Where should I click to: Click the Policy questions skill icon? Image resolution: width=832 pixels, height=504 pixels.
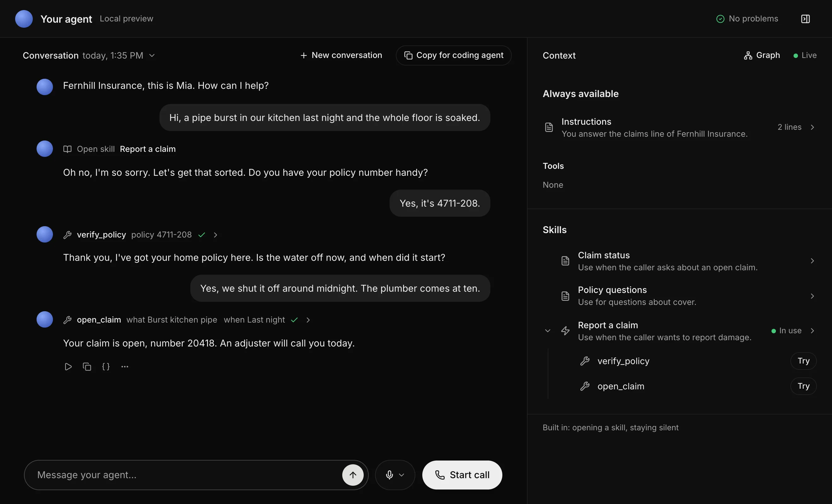[565, 296]
